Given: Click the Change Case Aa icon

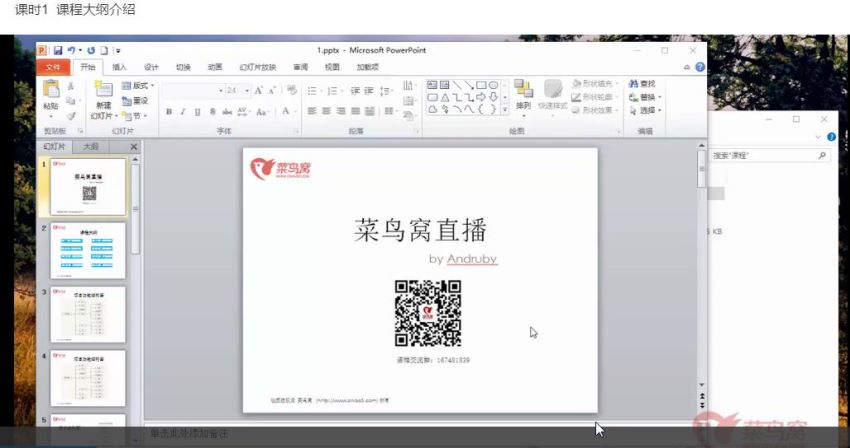Looking at the screenshot, I should (262, 112).
